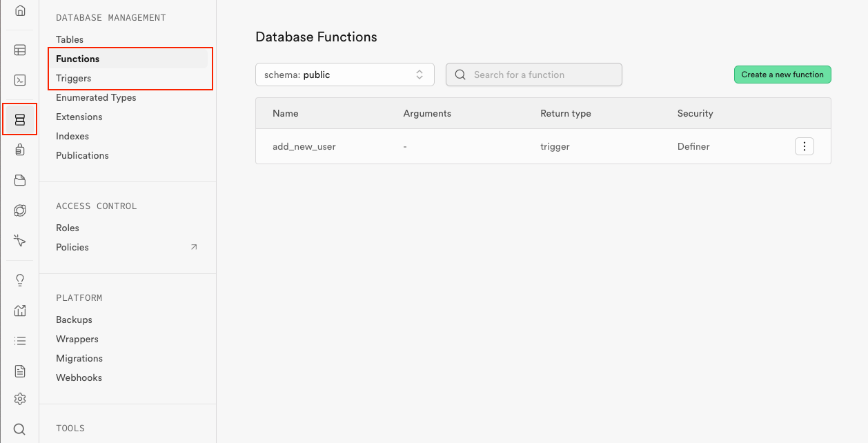Viewport: 868px width, 443px height.
Task: Open the SQL Editor terminal icon
Action: tap(20, 80)
